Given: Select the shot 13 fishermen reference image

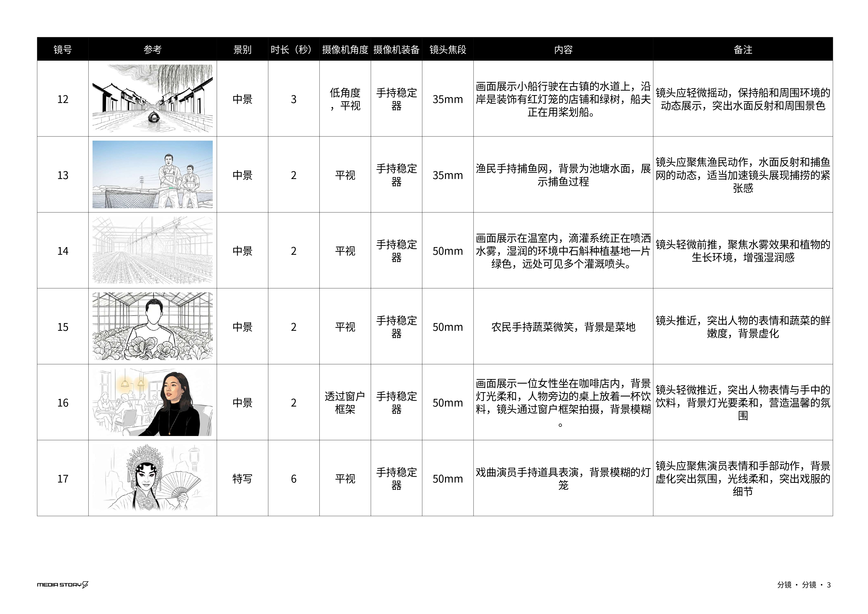Looking at the screenshot, I should coord(152,174).
